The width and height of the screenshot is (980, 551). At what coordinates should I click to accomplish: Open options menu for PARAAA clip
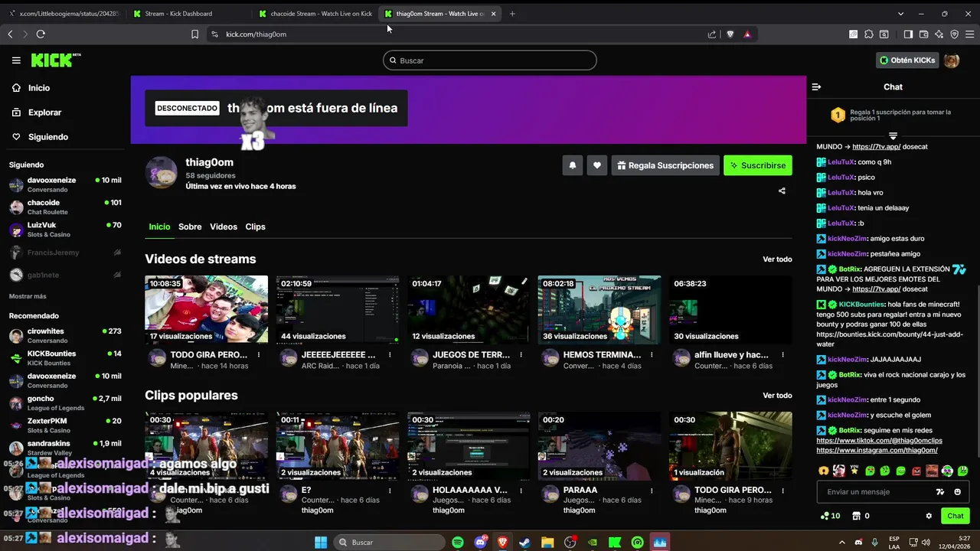[652, 491]
